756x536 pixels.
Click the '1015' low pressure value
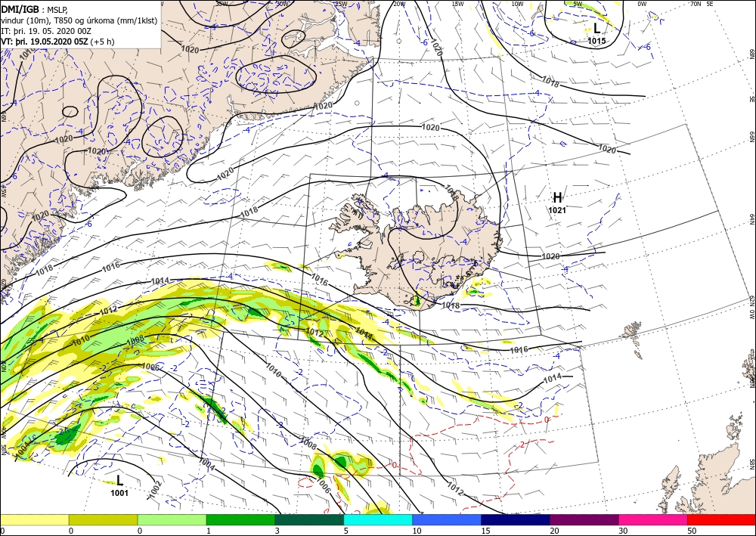click(x=596, y=41)
